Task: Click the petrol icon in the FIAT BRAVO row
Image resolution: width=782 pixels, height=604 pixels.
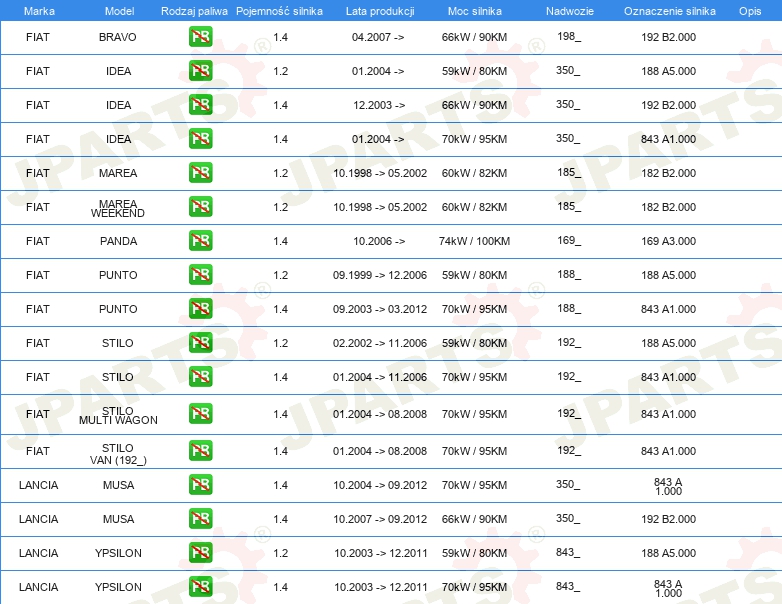Action: (200, 37)
